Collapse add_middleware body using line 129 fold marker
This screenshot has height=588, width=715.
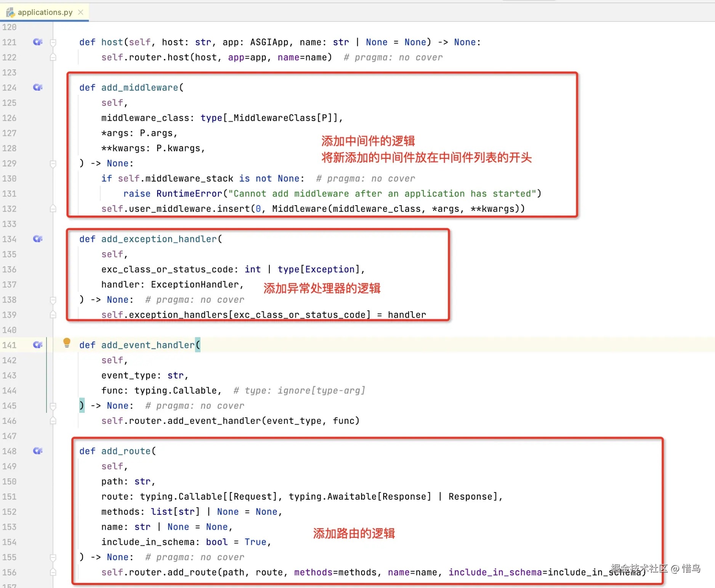(x=53, y=163)
